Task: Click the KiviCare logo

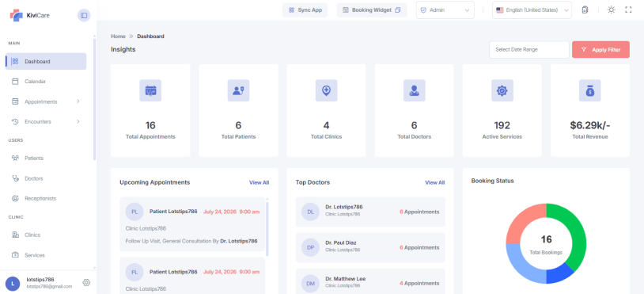Action: (29, 15)
